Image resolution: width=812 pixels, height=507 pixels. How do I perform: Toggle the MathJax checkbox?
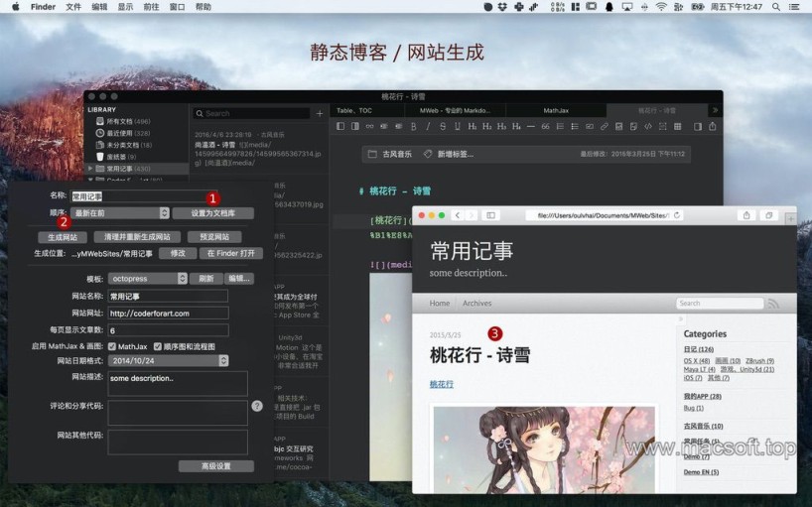click(x=112, y=346)
